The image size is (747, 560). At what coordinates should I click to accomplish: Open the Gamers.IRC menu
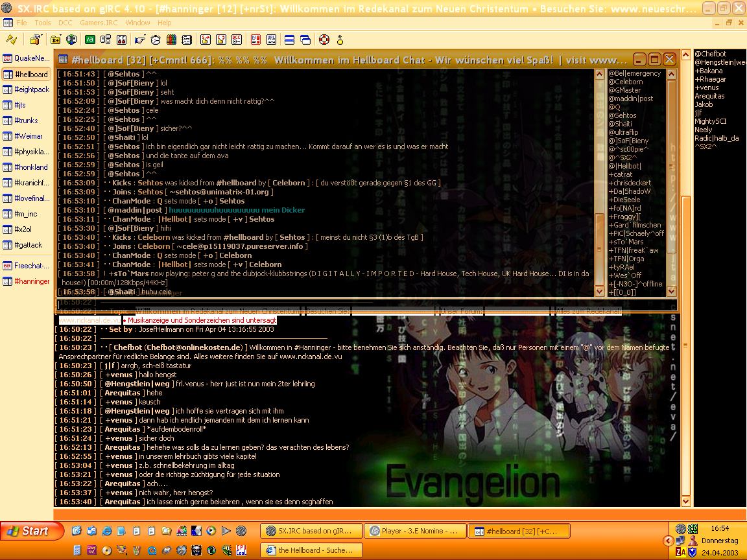point(99,23)
